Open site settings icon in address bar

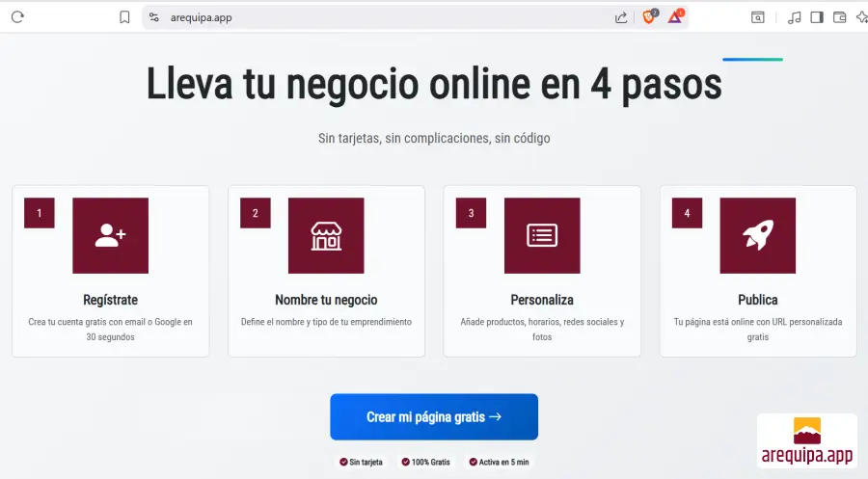154,17
